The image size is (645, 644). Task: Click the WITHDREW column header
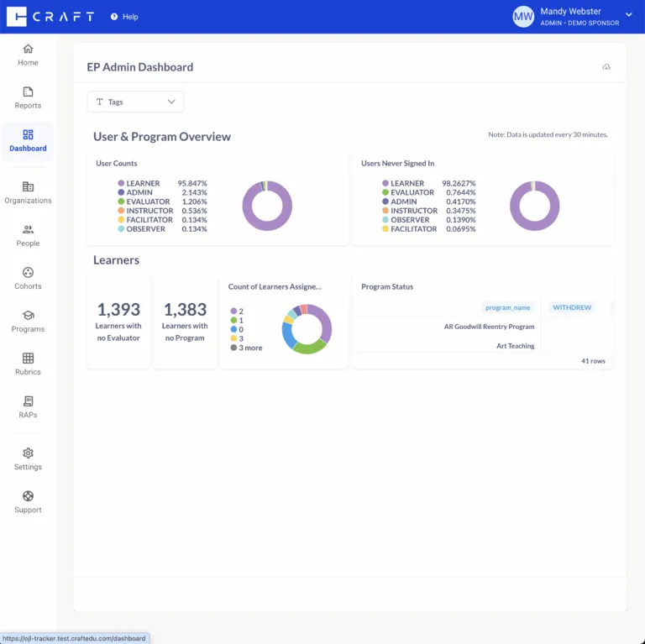click(572, 307)
